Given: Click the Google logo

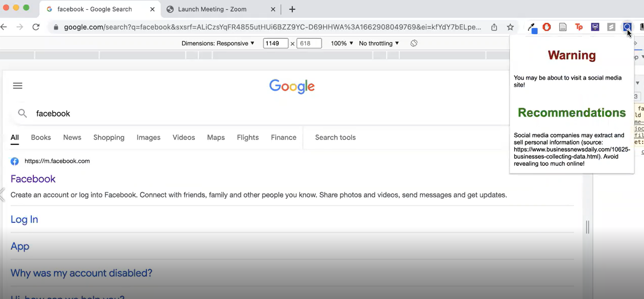Looking at the screenshot, I should coord(292,86).
